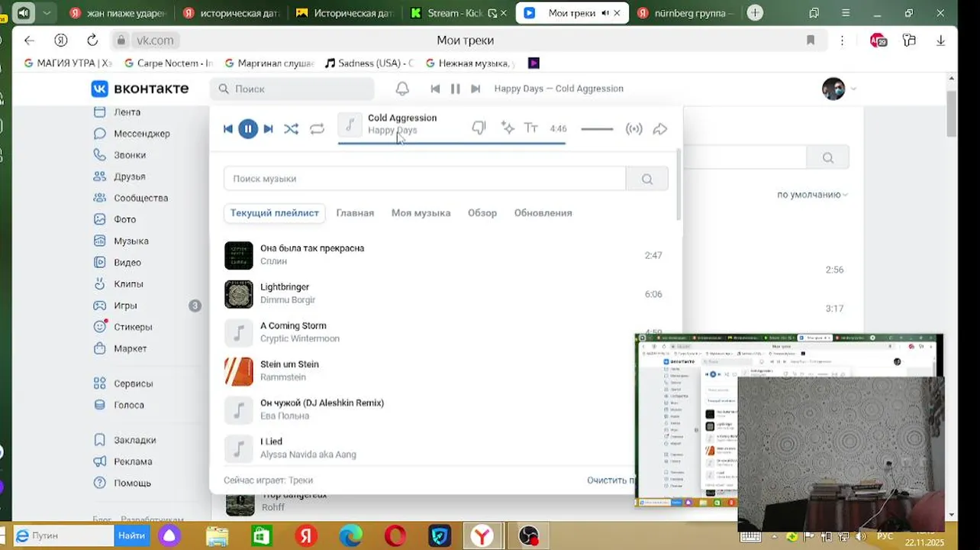The image size is (980, 550).
Task: Focus the 'Поиск музыки' search field
Action: click(x=424, y=179)
